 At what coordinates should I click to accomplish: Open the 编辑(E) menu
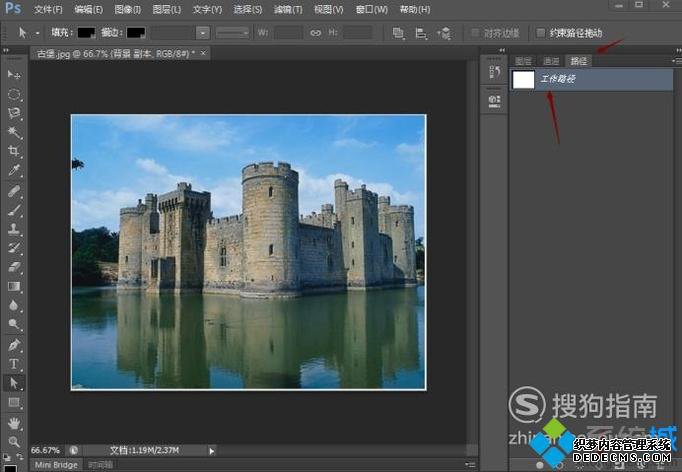[x=88, y=9]
